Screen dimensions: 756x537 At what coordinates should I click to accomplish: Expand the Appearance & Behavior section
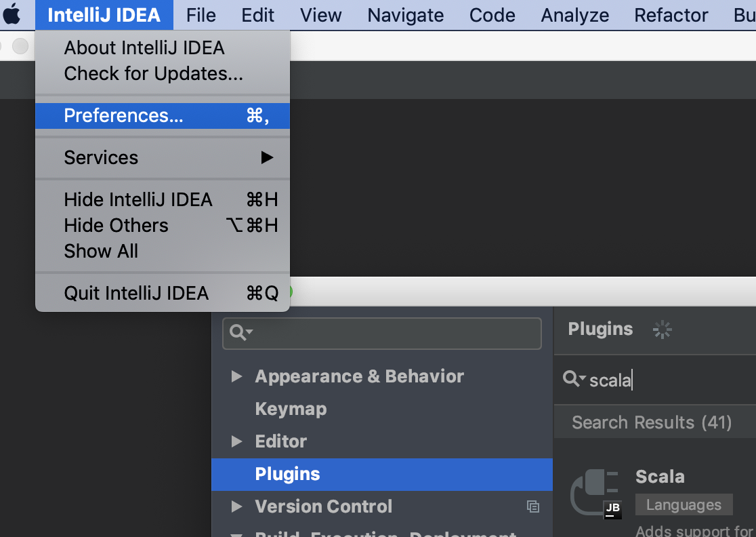[236, 376]
